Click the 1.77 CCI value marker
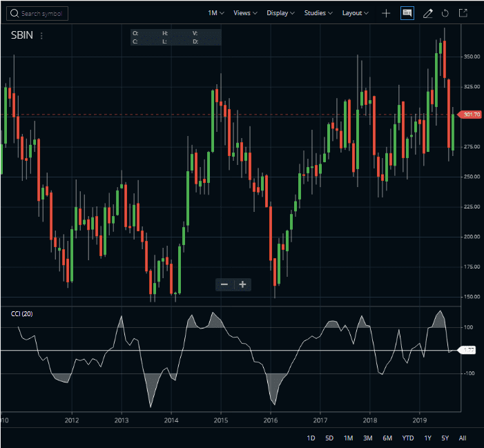Viewport: 484px width, 448px height. [x=467, y=350]
